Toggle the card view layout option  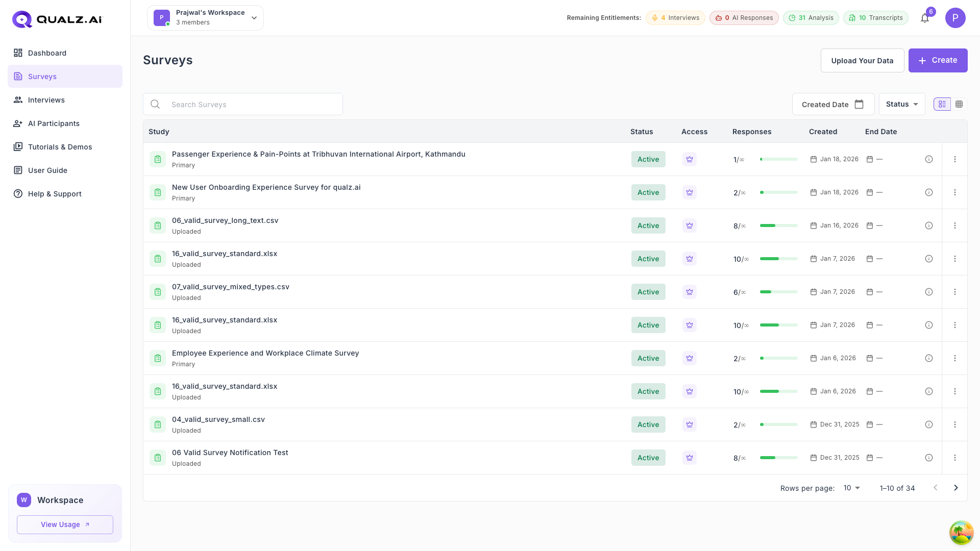tap(942, 104)
